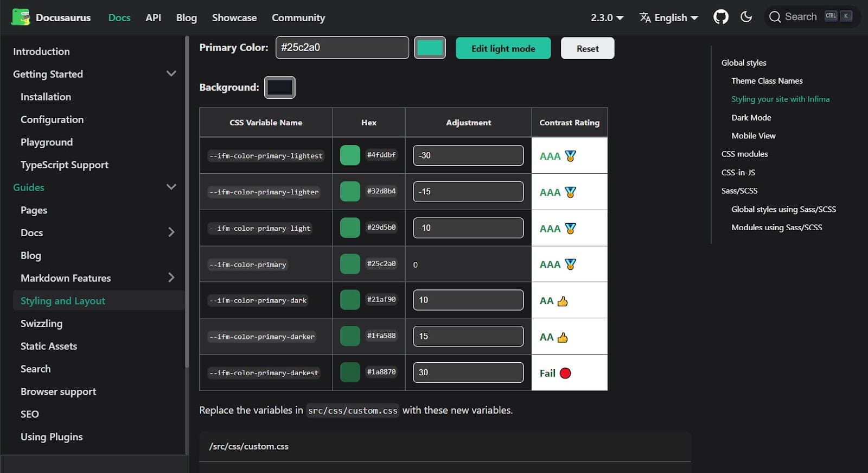The height and width of the screenshot is (473, 868).
Task: Click the AA thumbs-up icon for primary-darker
Action: (x=563, y=338)
